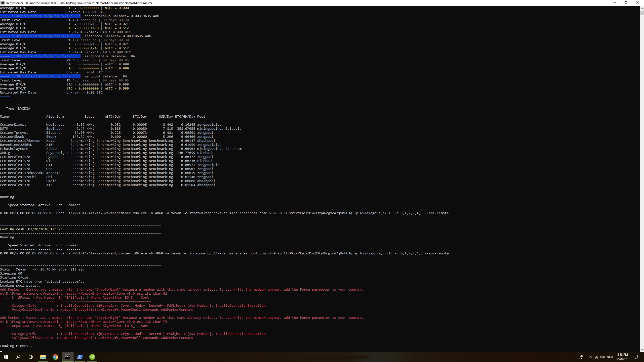This screenshot has width=644, height=362.
Task: Click the 'Loading pool stats..' line
Action: point(20,285)
